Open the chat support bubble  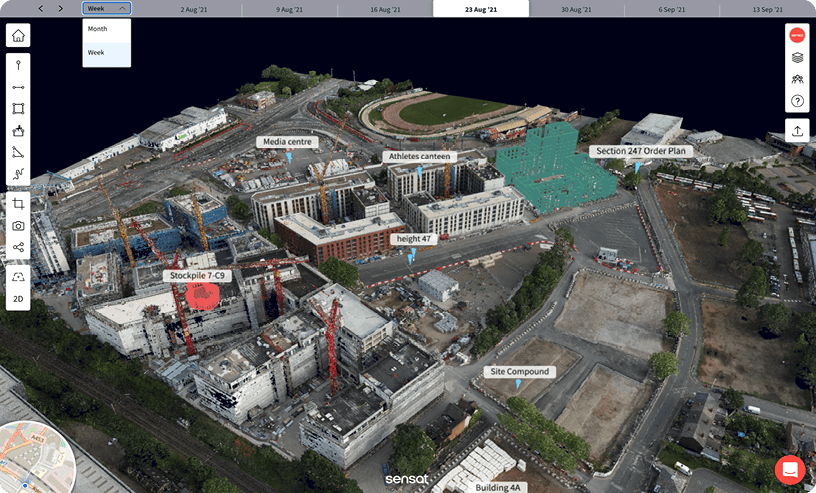coord(790,470)
